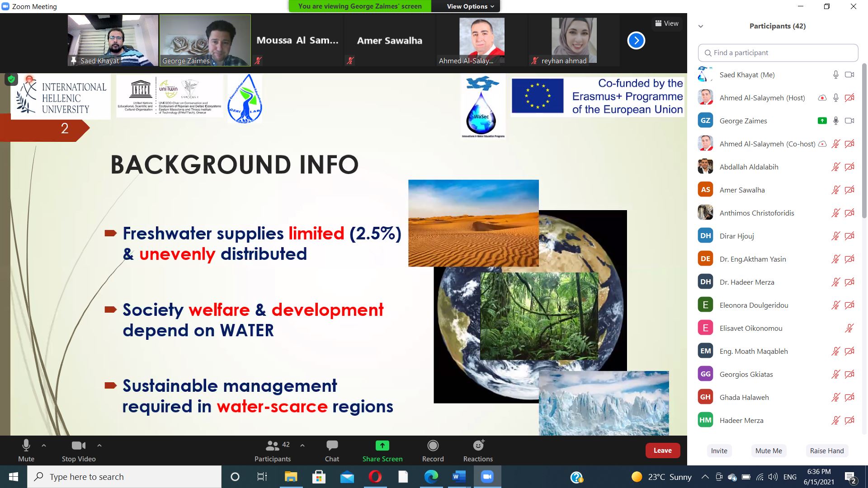
Task: Open volume control in system tray
Action: (x=773, y=477)
